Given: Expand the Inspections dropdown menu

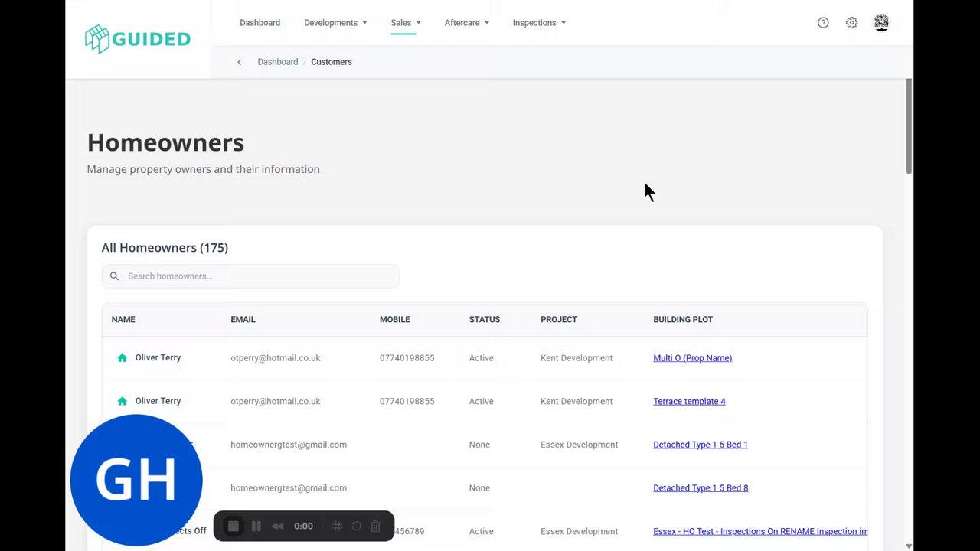Looking at the screenshot, I should (x=539, y=23).
